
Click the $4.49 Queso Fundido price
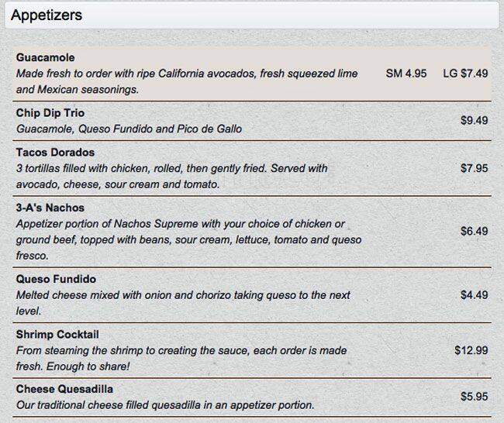(x=474, y=295)
